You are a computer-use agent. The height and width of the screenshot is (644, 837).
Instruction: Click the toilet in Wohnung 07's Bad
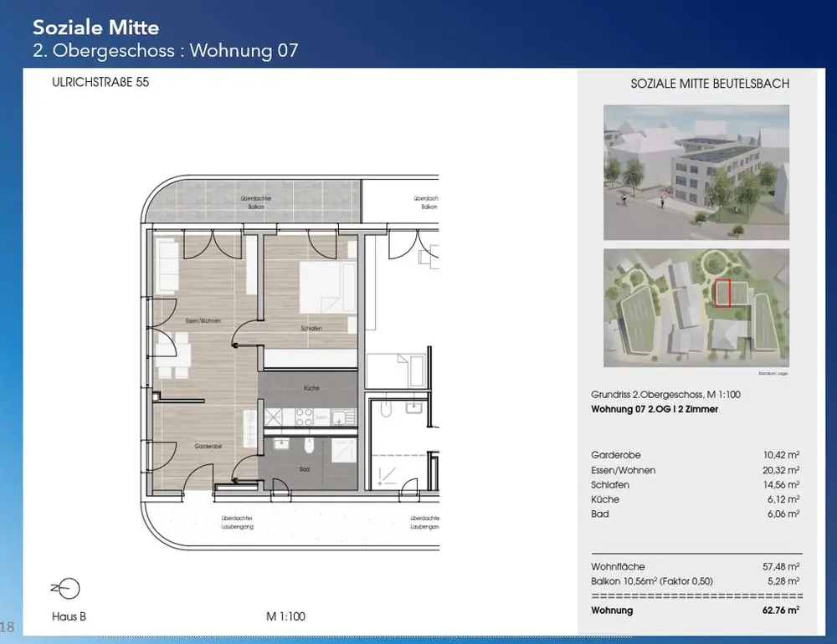[307, 443]
